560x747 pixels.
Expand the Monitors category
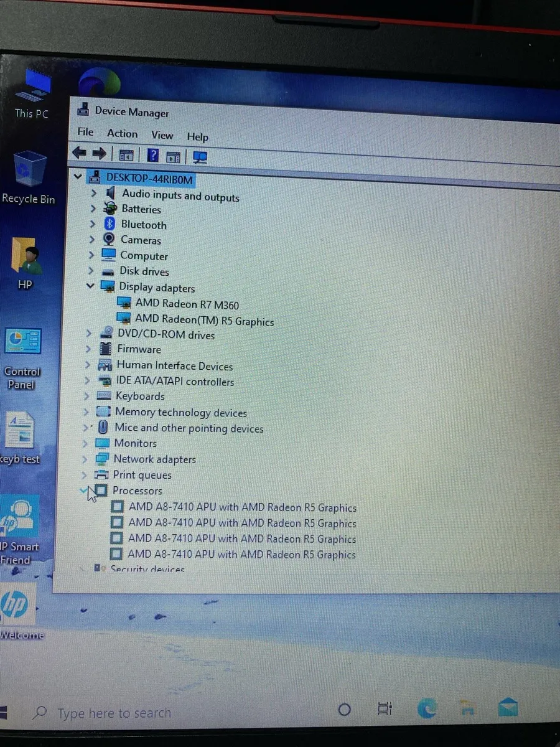pyautogui.click(x=85, y=443)
